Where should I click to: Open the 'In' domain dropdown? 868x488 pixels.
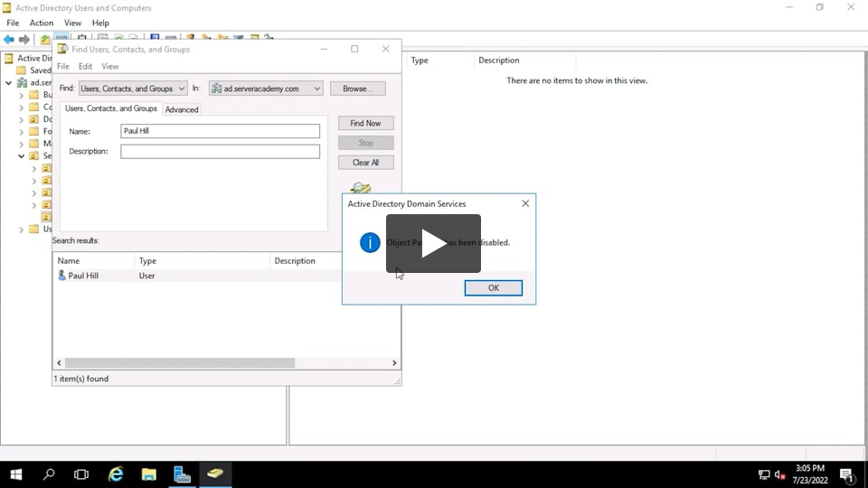pos(266,89)
